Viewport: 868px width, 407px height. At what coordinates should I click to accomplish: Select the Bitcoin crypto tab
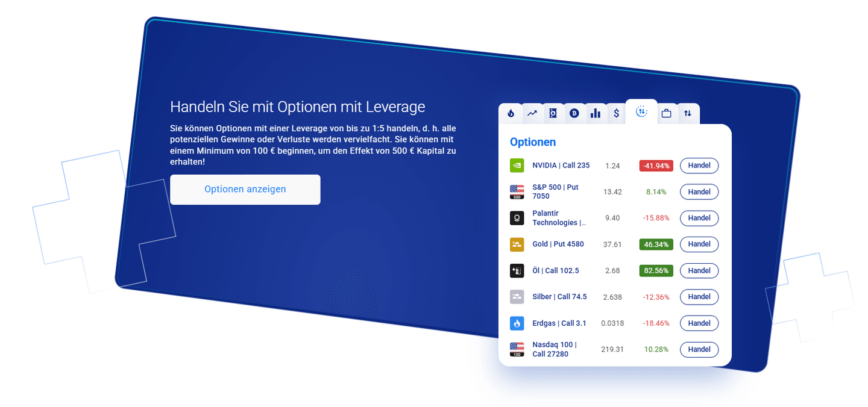[x=574, y=113]
